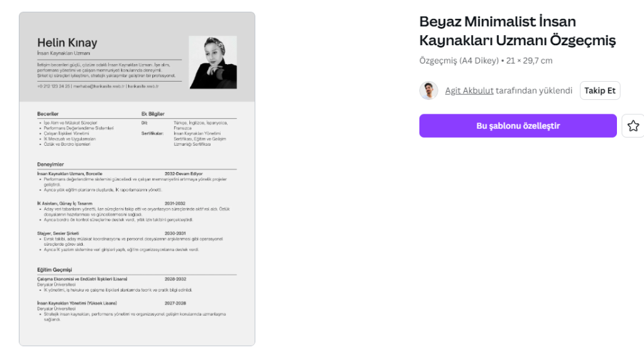Click the "Eğitim Geçmişi" section heading
This screenshot has width=644, height=362.
pyautogui.click(x=55, y=270)
